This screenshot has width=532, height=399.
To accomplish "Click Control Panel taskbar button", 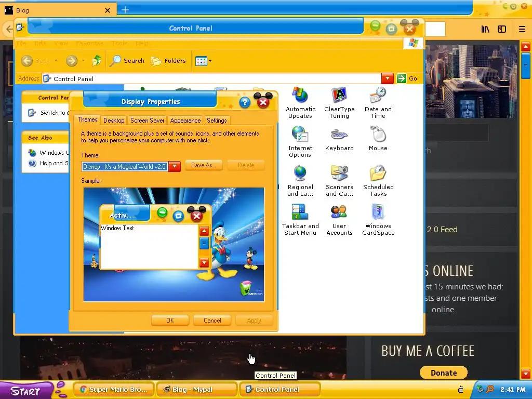I will click(280, 390).
